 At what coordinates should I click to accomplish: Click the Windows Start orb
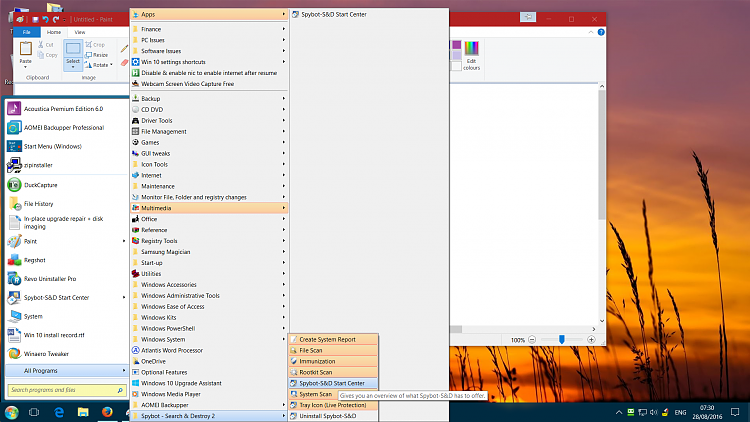tap(11, 412)
